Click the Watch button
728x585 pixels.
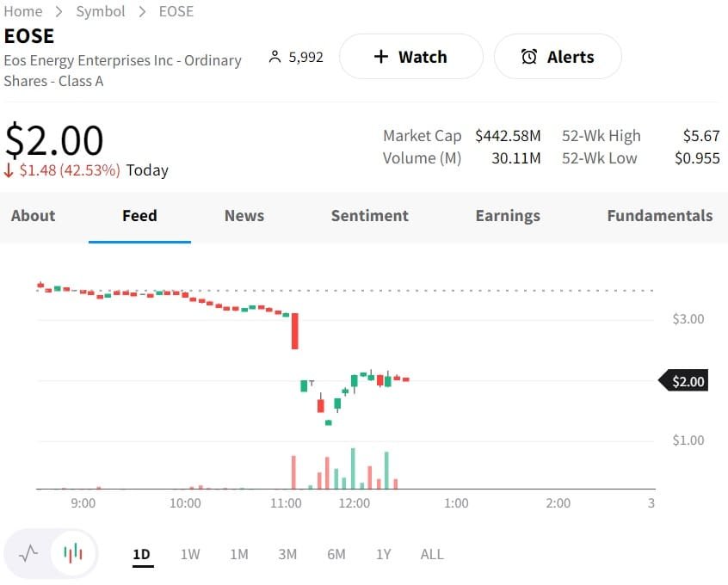(x=410, y=57)
